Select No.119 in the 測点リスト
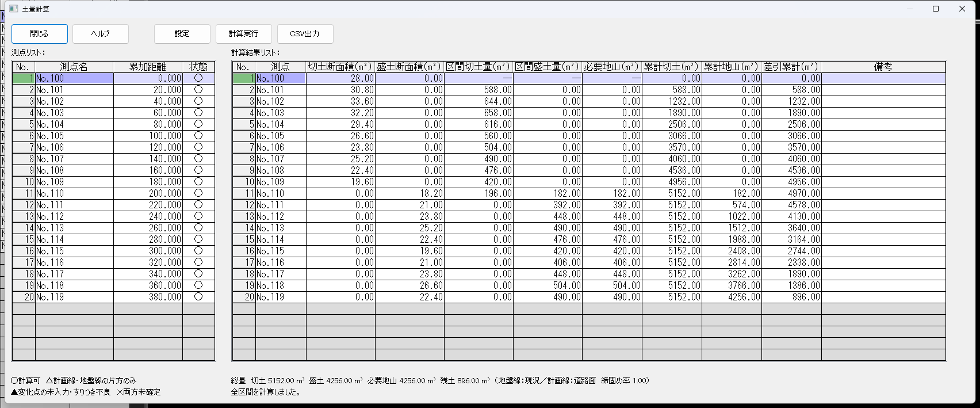The width and height of the screenshot is (980, 408). coord(74,297)
